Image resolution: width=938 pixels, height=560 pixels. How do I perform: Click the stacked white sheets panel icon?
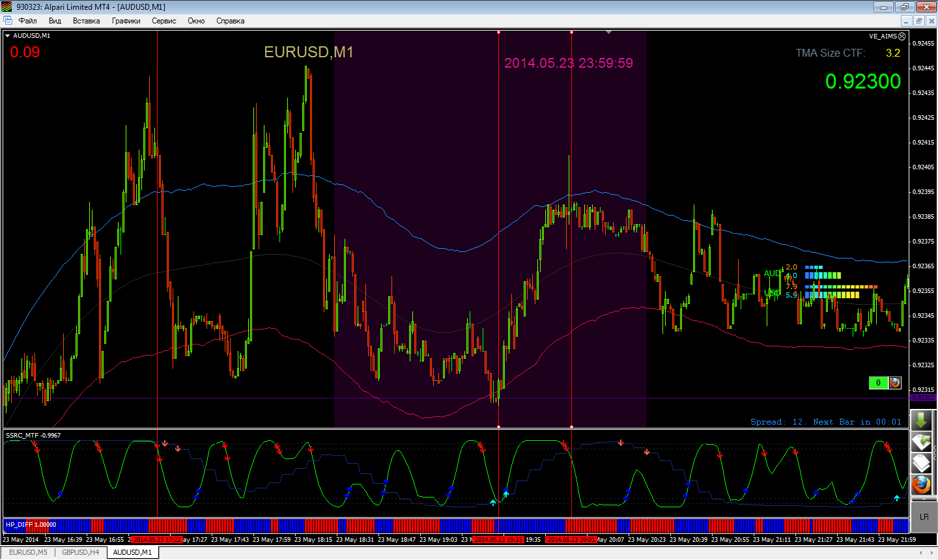pos(921,463)
